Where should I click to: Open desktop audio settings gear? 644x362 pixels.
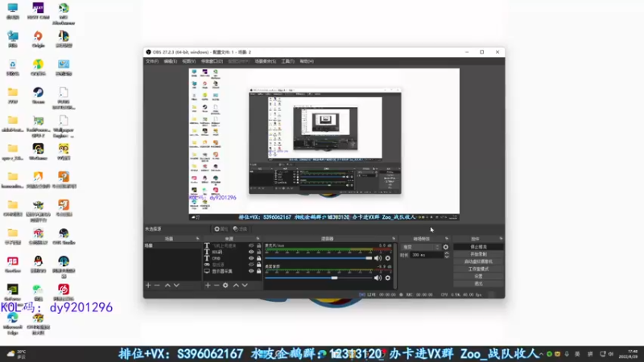click(x=388, y=278)
